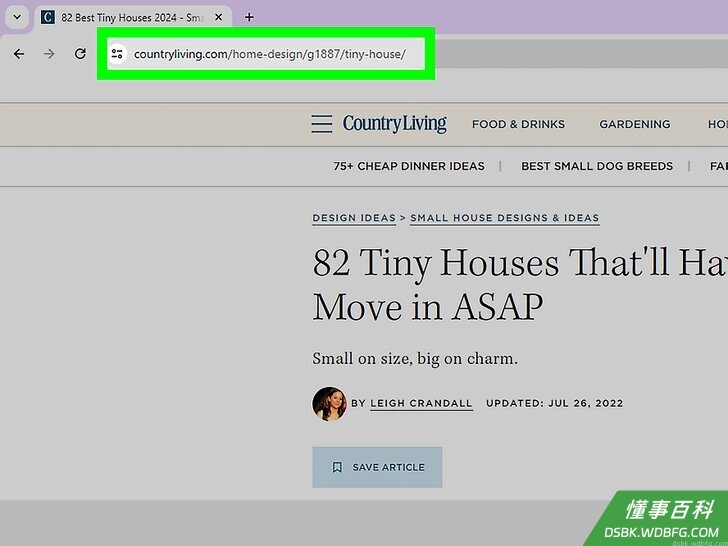This screenshot has height=546, width=728.
Task: Open a new tab with plus button
Action: pyautogui.click(x=249, y=18)
